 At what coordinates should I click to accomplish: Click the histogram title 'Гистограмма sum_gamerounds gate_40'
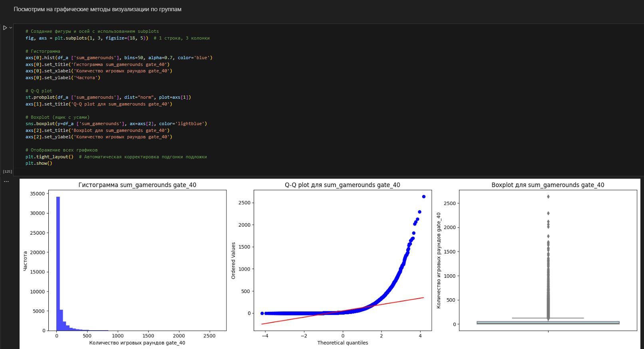pos(137,185)
